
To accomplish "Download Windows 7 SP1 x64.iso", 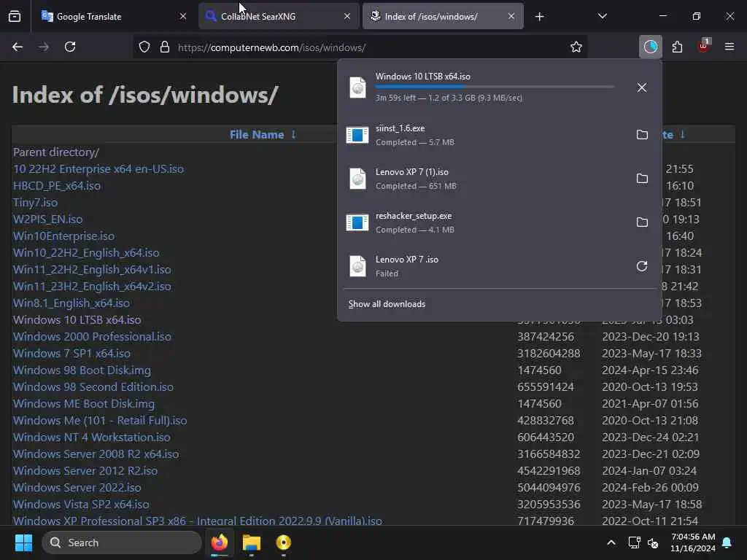I will click(71, 353).
